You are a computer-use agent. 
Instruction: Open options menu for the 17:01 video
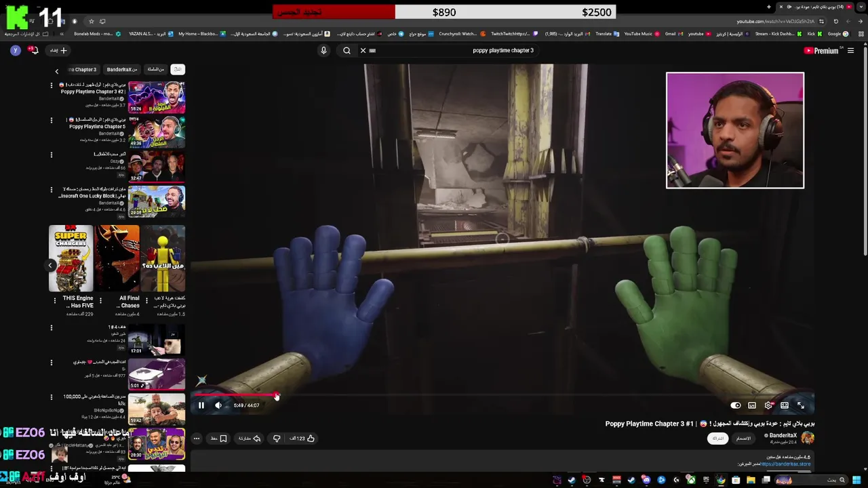(x=51, y=328)
